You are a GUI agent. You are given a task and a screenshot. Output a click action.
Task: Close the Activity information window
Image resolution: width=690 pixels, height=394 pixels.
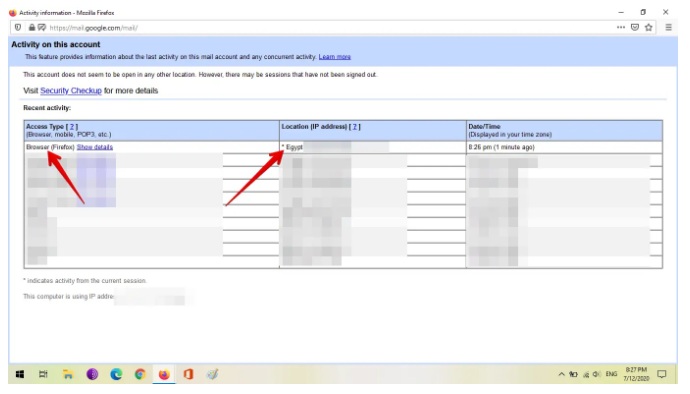click(665, 12)
